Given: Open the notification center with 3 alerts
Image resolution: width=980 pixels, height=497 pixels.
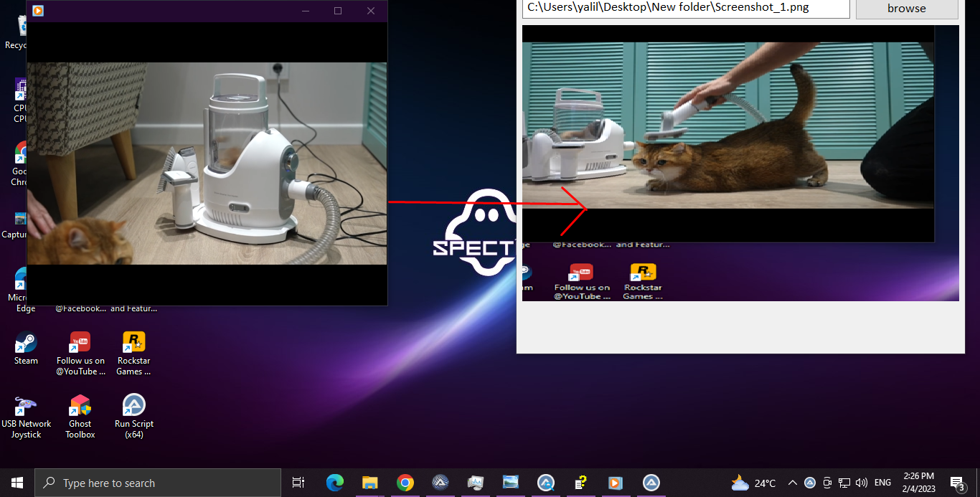Looking at the screenshot, I should pyautogui.click(x=957, y=483).
